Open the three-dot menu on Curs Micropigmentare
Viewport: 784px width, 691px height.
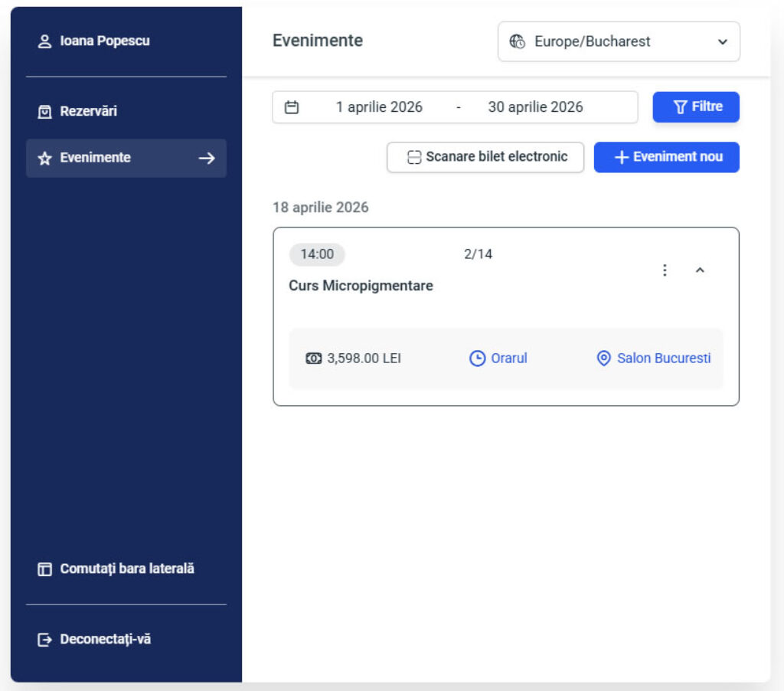(665, 270)
